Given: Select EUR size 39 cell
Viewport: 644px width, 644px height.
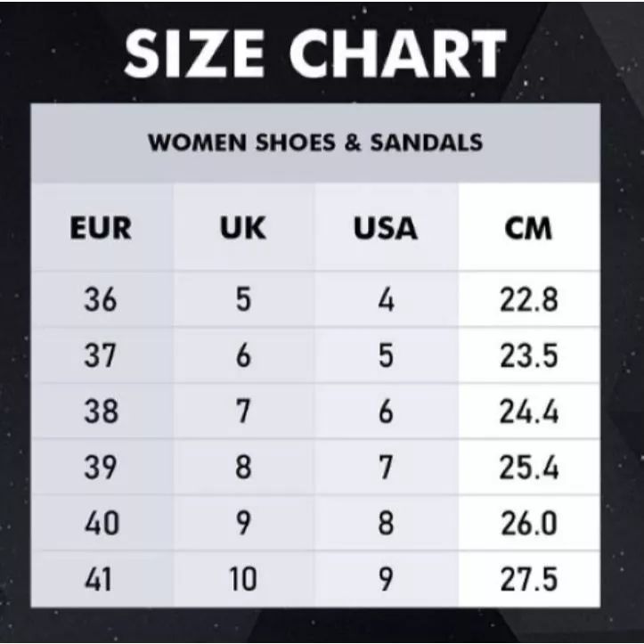Looking at the screenshot, I should (100, 468).
